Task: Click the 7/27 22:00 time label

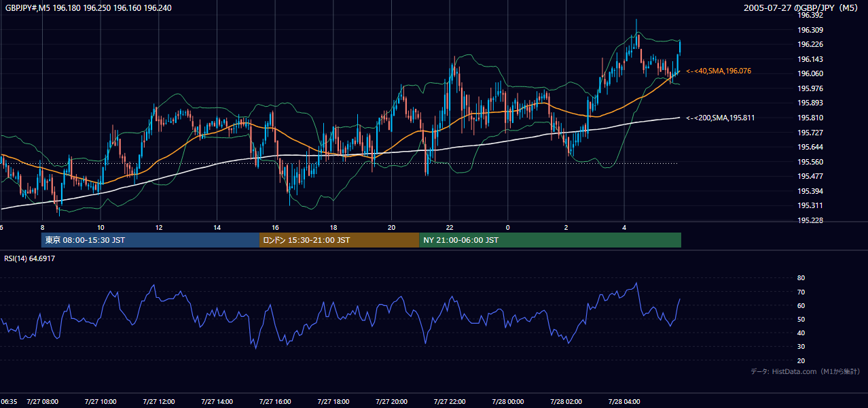Action: click(450, 401)
